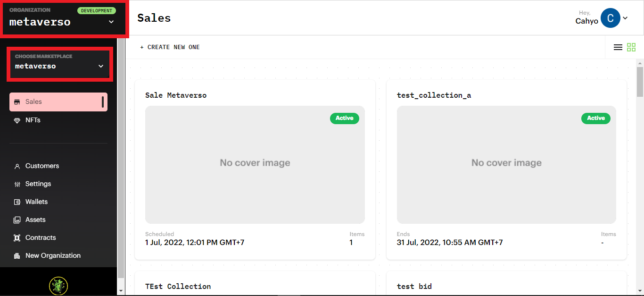The image size is (644, 296).
Task: Click the sidebar scrollbar down arrow
Action: (x=121, y=291)
